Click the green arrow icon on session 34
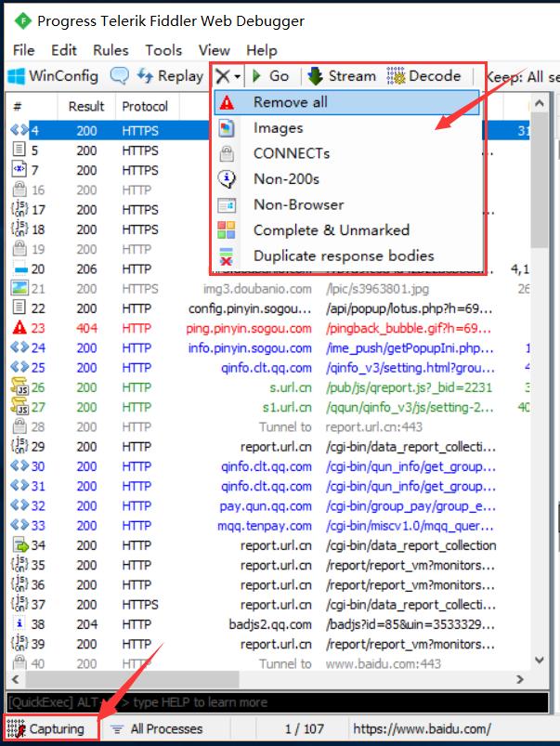 20,545
